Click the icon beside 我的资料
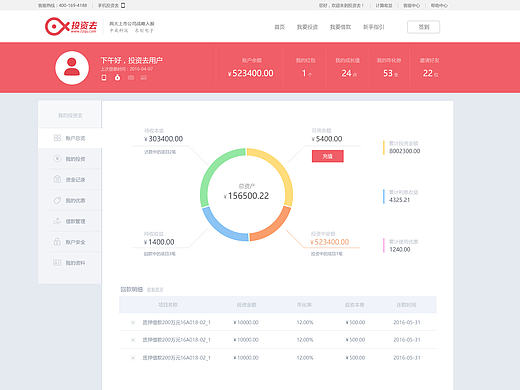The height and width of the screenshot is (390, 520). pyautogui.click(x=57, y=263)
